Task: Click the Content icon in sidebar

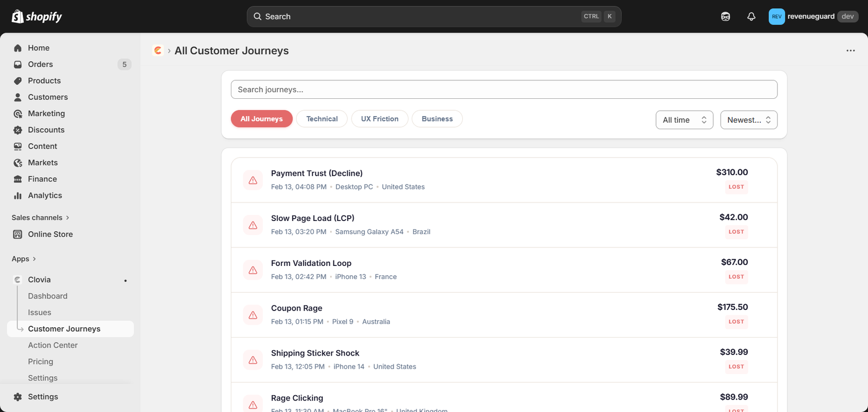Action: [18, 146]
